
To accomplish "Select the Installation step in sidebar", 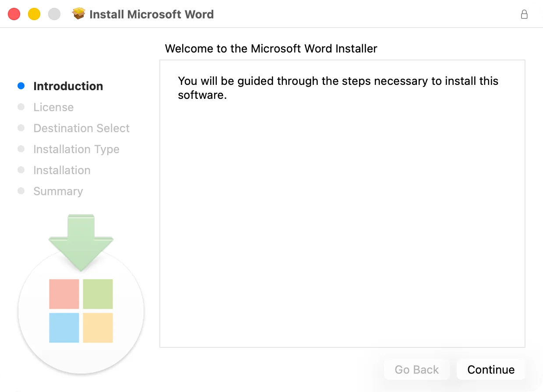I will point(62,170).
